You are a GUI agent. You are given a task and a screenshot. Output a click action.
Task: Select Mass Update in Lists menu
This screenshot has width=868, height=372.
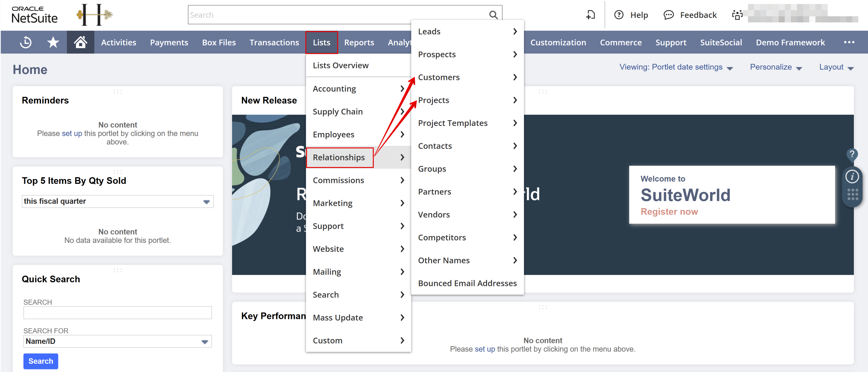[x=358, y=318]
